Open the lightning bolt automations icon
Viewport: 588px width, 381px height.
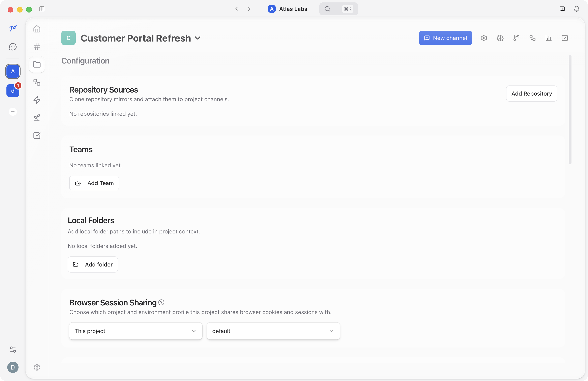(37, 100)
